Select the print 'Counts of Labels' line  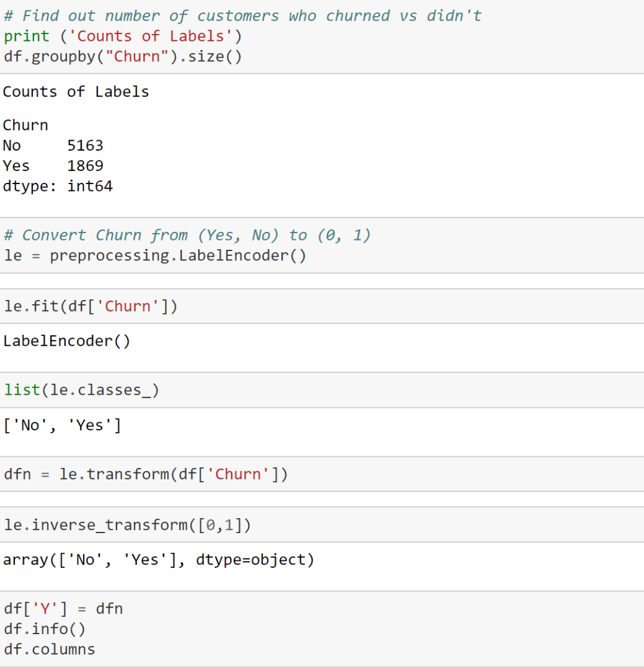coord(123,37)
